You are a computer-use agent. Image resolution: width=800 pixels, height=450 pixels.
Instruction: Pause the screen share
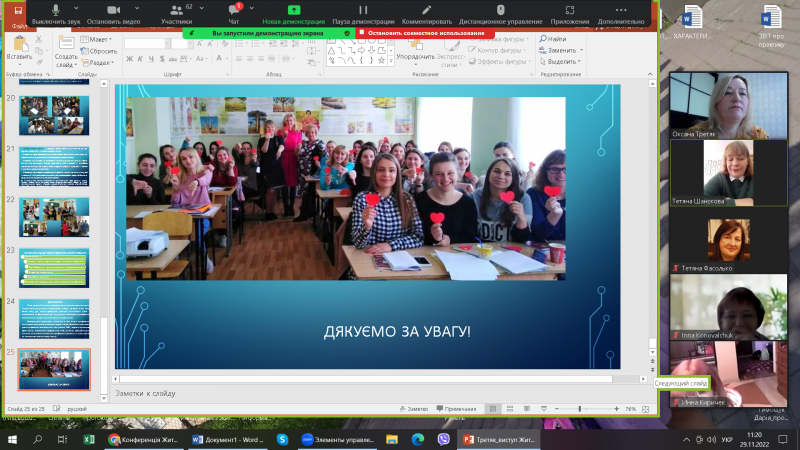(363, 13)
